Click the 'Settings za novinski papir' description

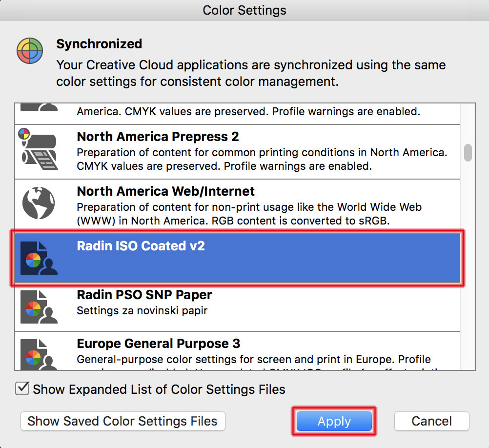(142, 310)
